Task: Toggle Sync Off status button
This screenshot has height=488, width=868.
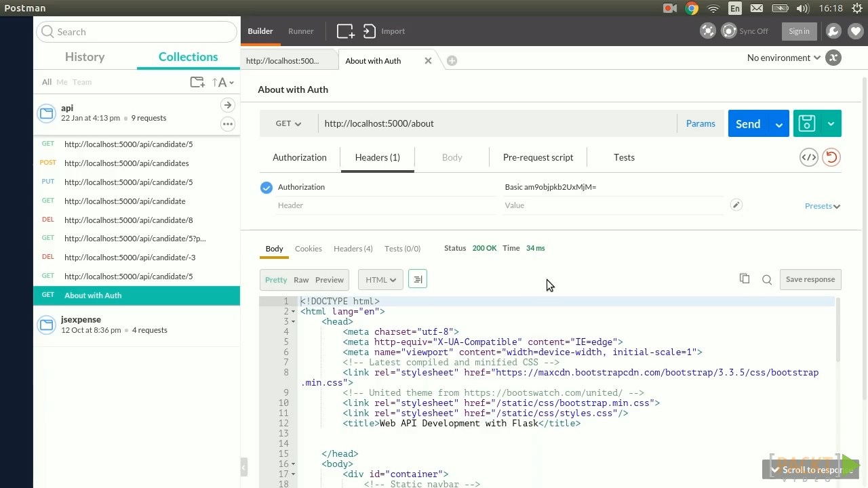Action: [746, 31]
